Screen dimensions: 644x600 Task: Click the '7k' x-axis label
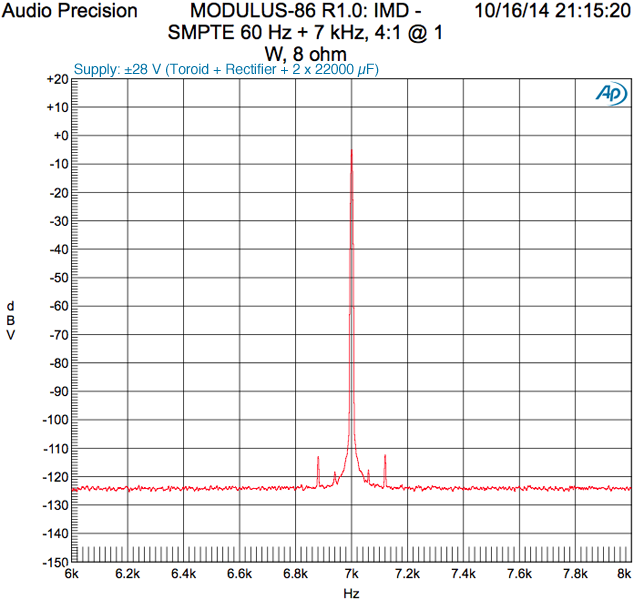352,574
